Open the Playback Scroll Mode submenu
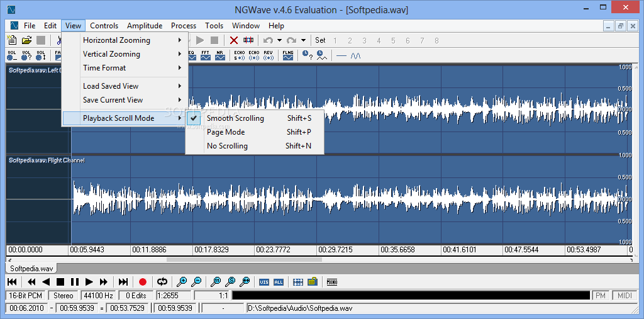Screen dimensions: 644x319 click(125, 118)
